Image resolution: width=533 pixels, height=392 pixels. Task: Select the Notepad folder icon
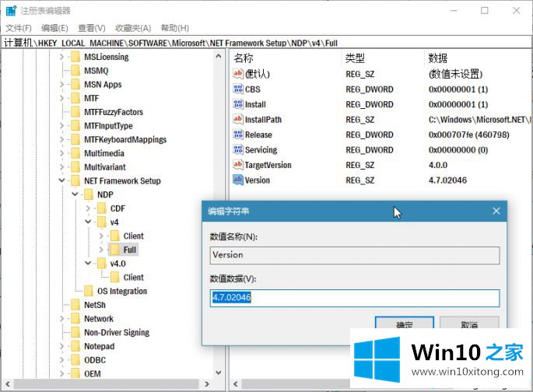(75, 346)
